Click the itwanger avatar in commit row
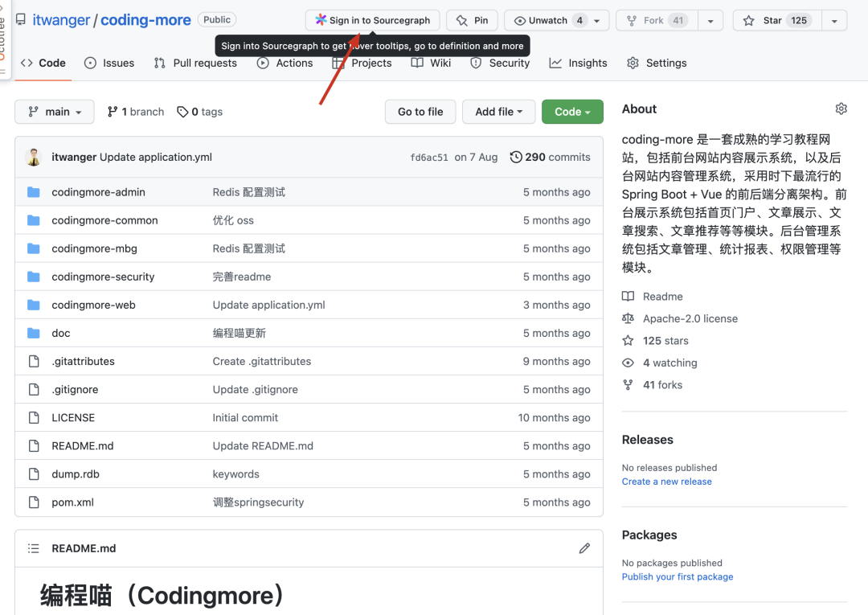Viewport: 868px width, 615px height. (34, 158)
